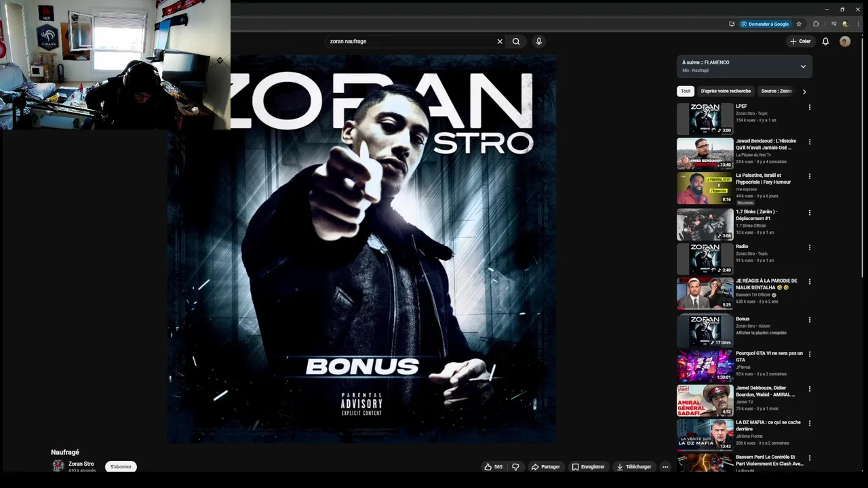Open the YouTube account avatar menu

(x=845, y=41)
